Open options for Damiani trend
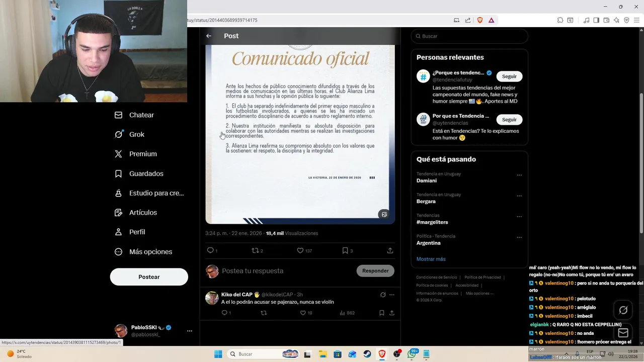This screenshot has width=644, height=362. pyautogui.click(x=519, y=175)
